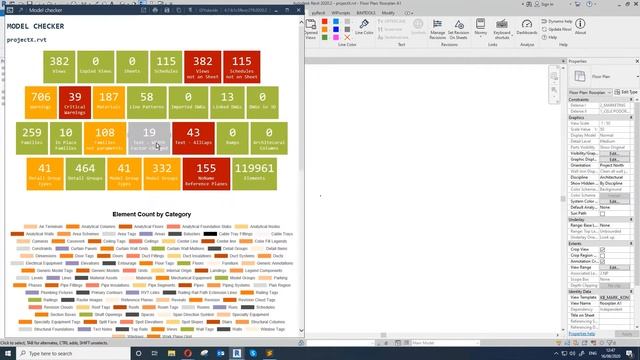The width and height of the screenshot is (640, 360).
Task: Open File Explorer from taskbar
Action: (x=171, y=353)
